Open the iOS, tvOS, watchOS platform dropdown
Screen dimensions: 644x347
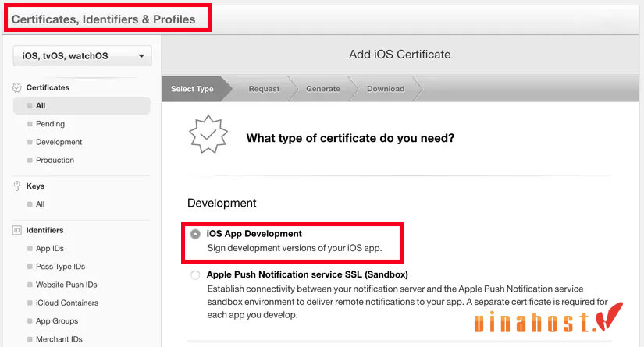[x=82, y=56]
